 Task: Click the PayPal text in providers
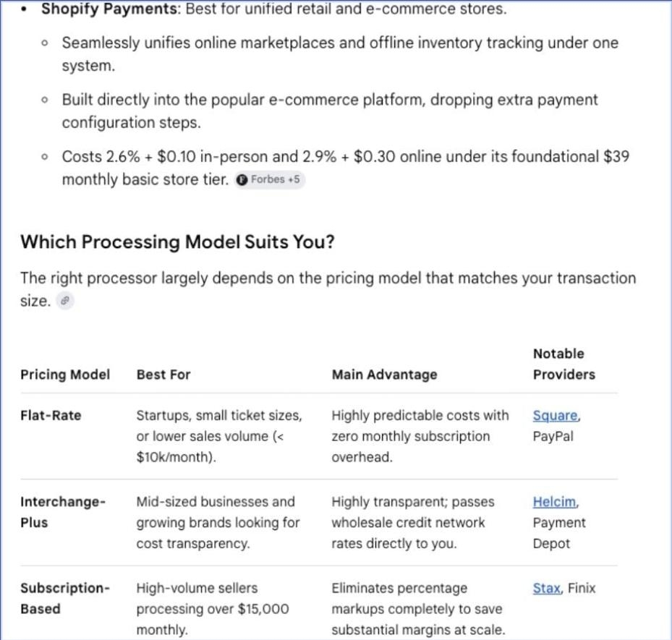click(553, 437)
